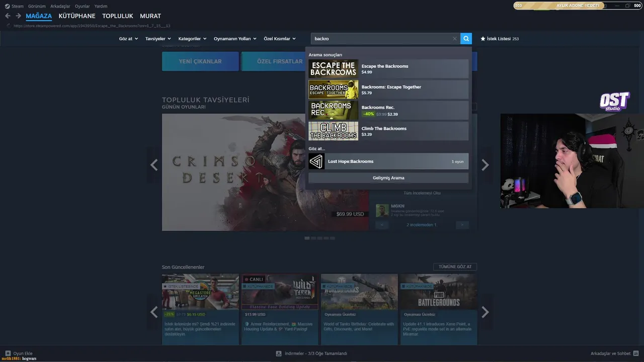Click the magnifier search button

click(x=466, y=38)
